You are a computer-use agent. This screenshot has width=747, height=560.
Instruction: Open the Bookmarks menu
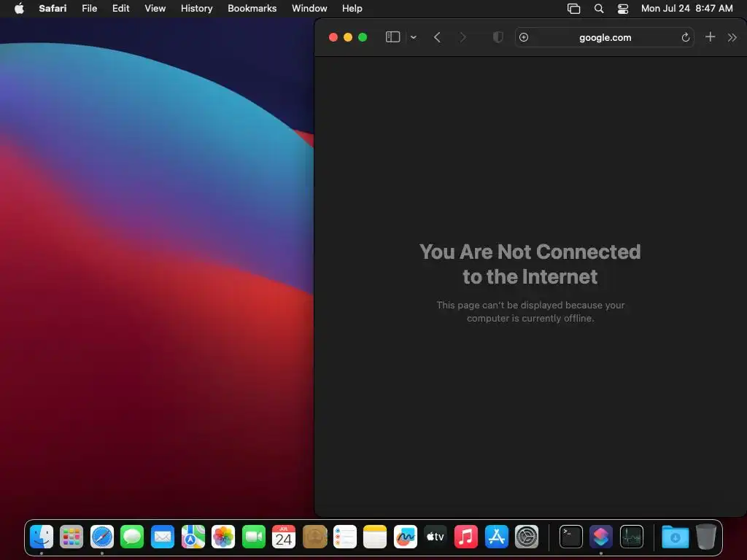pyautogui.click(x=252, y=8)
